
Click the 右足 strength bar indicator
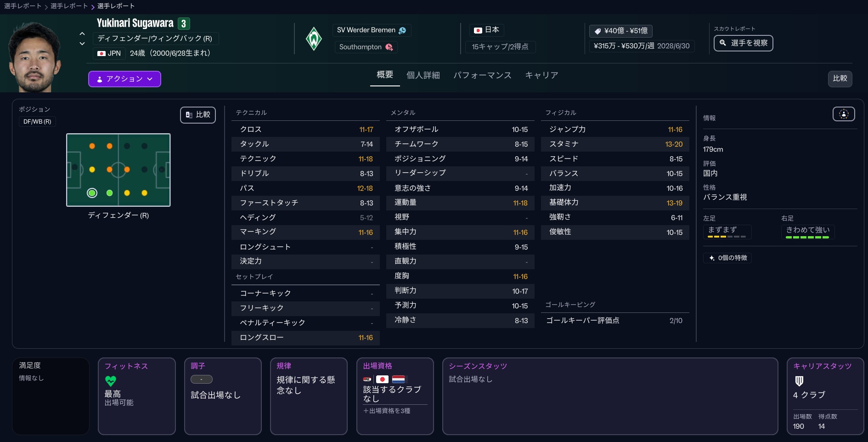coord(807,237)
